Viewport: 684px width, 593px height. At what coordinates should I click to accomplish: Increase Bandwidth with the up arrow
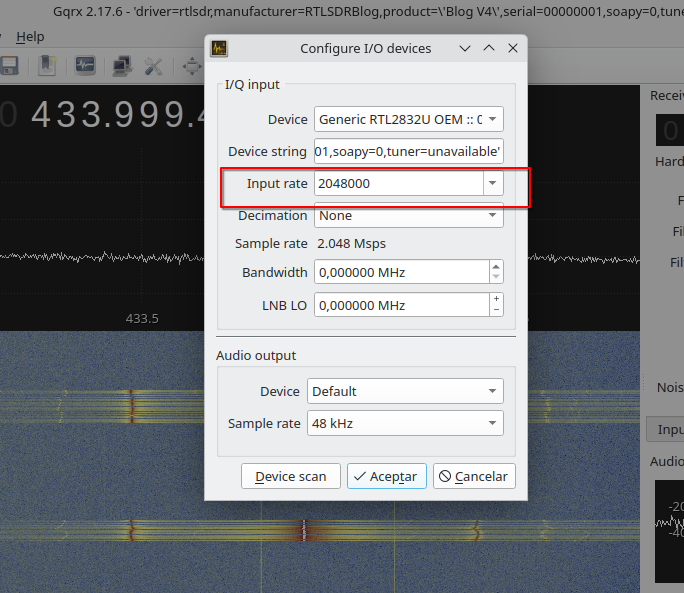pos(496,267)
